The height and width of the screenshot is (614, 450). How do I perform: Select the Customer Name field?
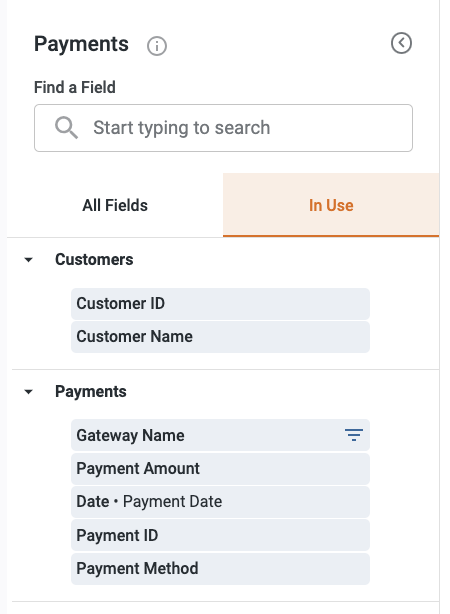tap(220, 337)
